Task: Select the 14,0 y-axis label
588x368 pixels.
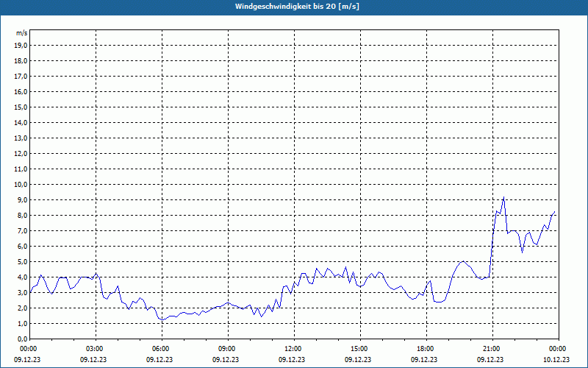Action: (21, 122)
